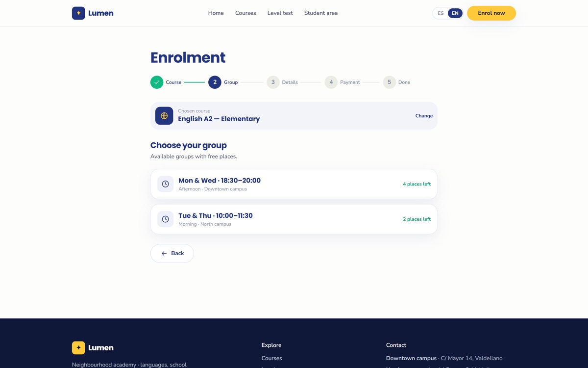
Task: Click the footer 'Explore' heading
Action: (x=271, y=345)
